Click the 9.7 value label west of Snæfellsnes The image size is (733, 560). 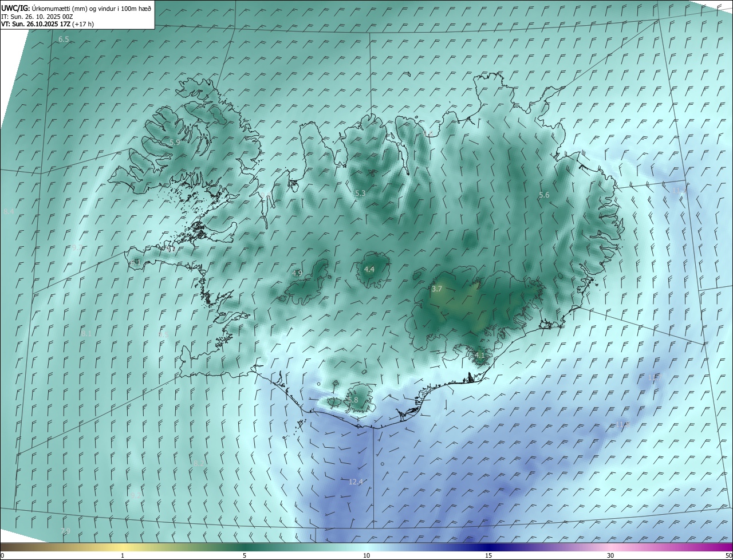coord(77,247)
